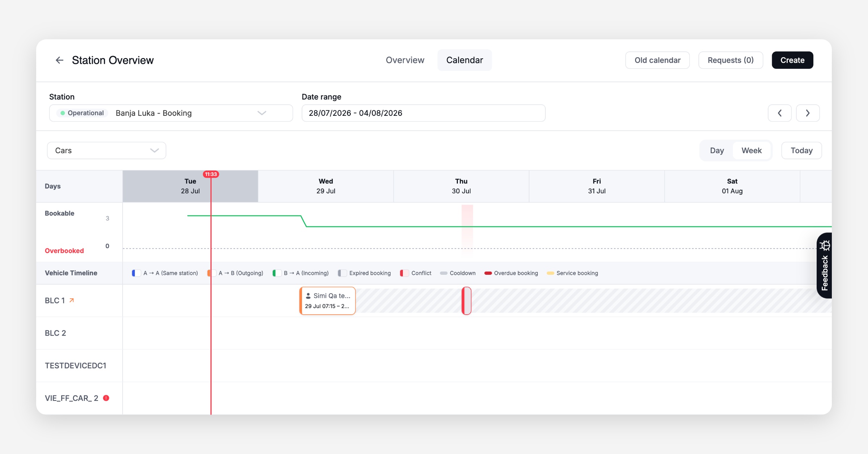Image resolution: width=868 pixels, height=454 pixels.
Task: Open the Cars vehicle type dropdown
Action: click(107, 151)
